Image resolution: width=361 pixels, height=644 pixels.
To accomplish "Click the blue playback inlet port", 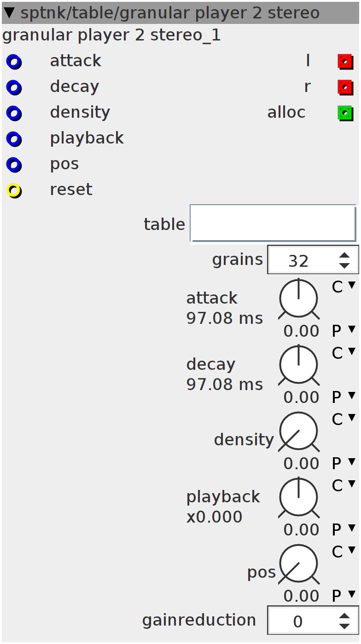I will pos(14,138).
